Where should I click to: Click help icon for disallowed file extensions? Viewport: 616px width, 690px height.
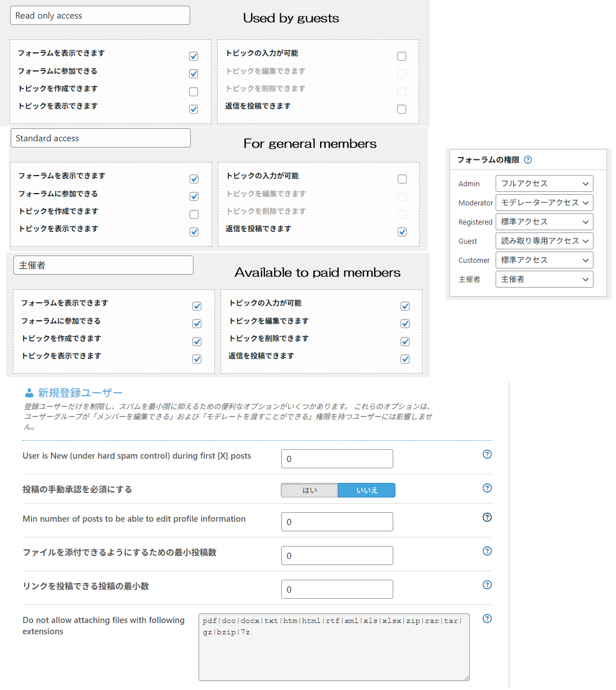click(x=487, y=619)
